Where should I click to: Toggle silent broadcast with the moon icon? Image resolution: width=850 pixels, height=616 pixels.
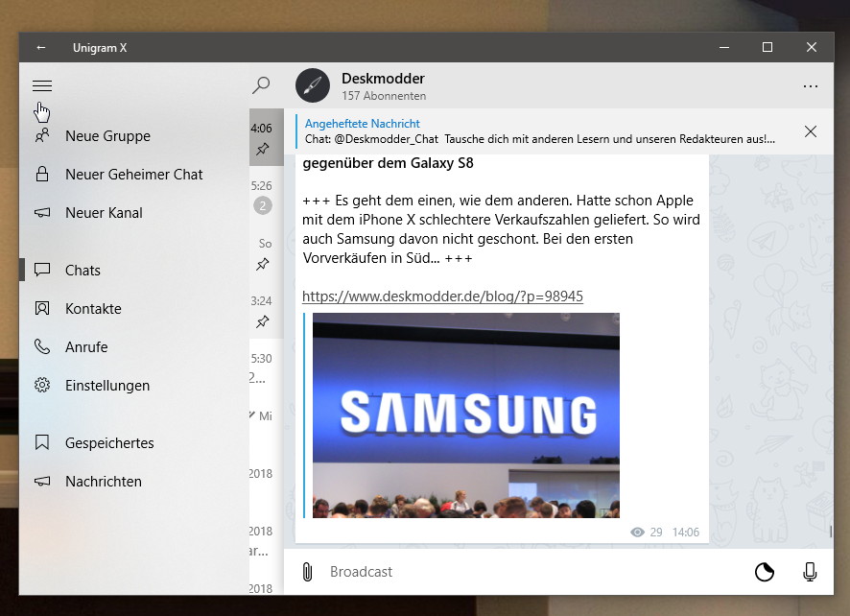pyautogui.click(x=765, y=572)
